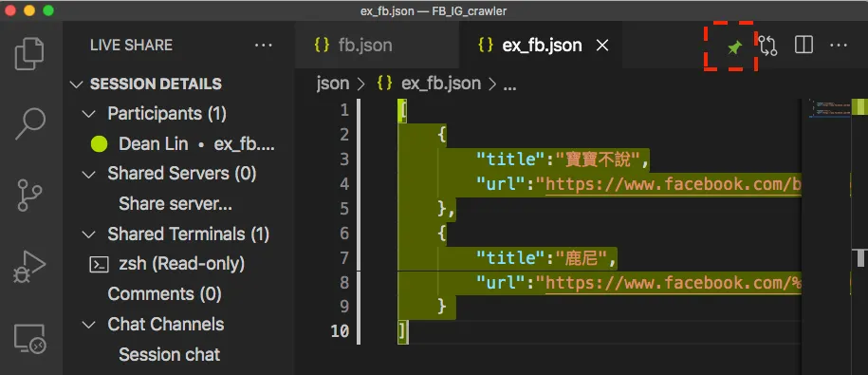
Task: Collapse the Participants (1) node
Action: tap(88, 114)
